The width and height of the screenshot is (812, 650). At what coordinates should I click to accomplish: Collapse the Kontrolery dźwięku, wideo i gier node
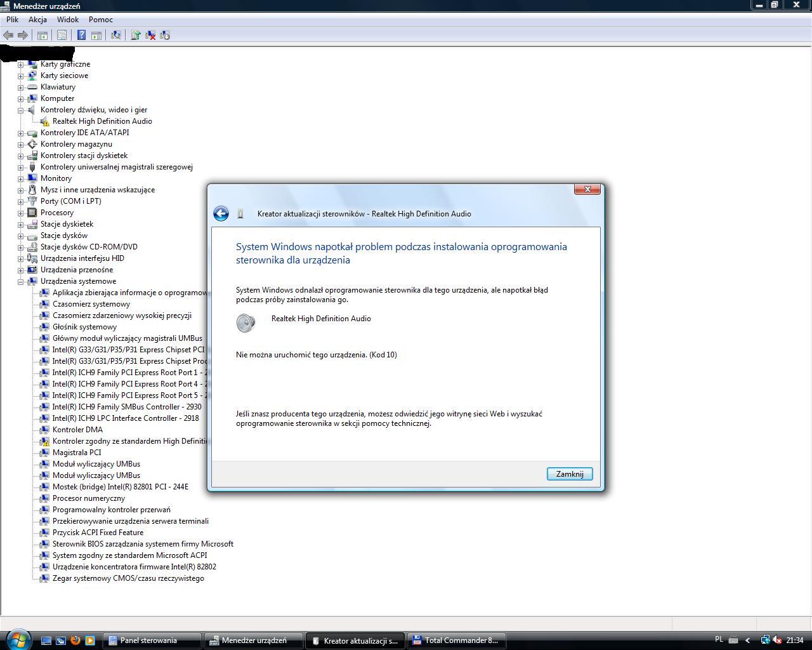21,110
